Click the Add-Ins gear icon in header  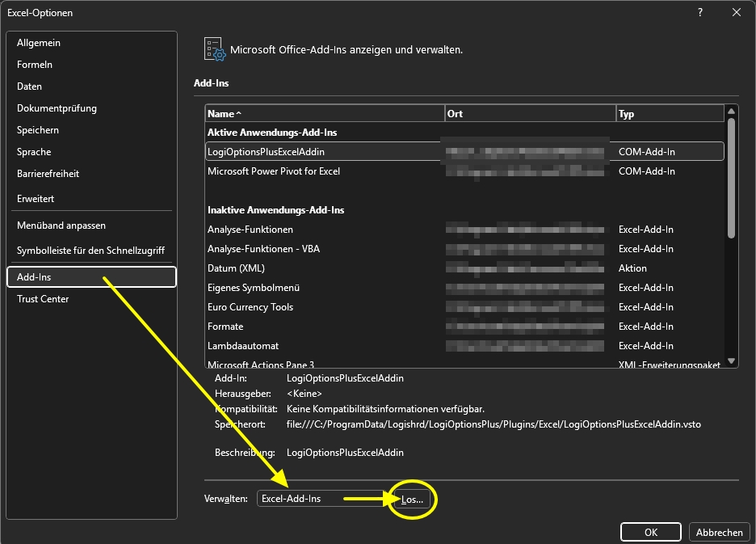[x=213, y=49]
